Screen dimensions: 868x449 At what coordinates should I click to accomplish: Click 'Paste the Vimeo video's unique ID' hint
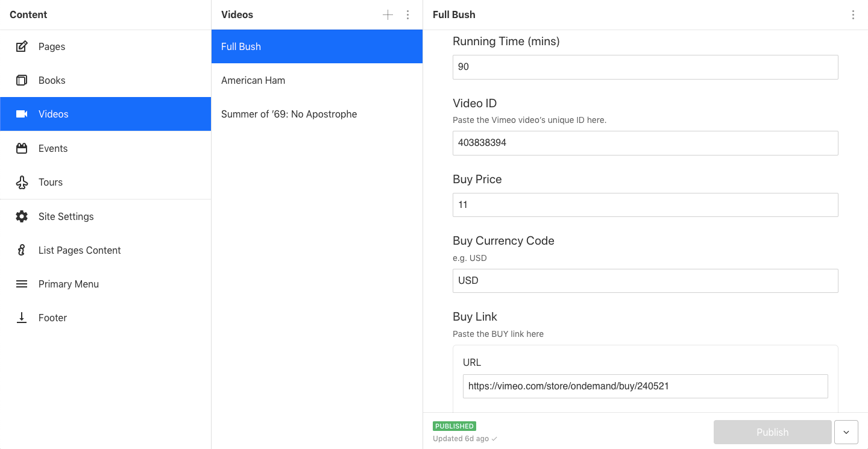pos(529,120)
